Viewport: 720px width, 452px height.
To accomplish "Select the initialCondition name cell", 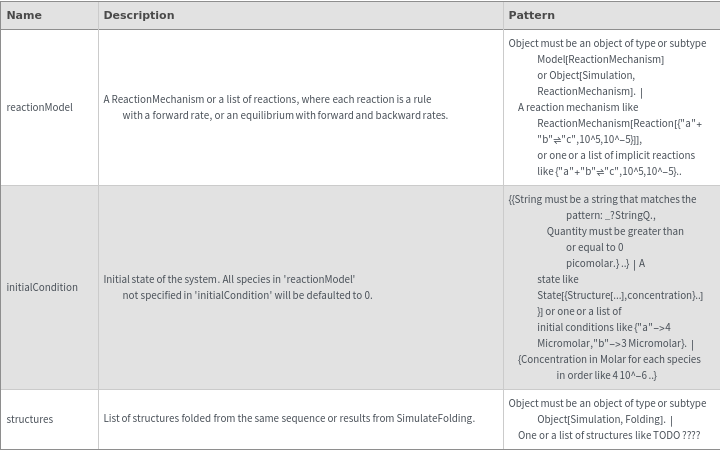I will click(42, 287).
